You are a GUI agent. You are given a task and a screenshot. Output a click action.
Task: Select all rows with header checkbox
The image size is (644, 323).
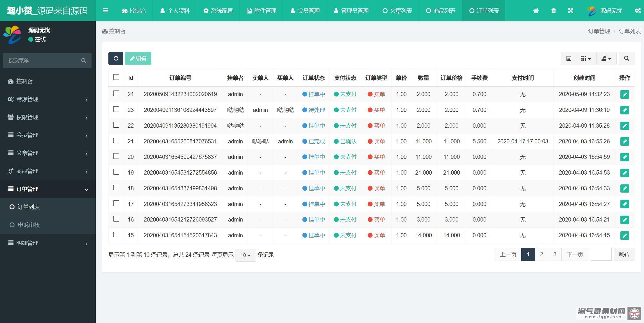pyautogui.click(x=116, y=77)
